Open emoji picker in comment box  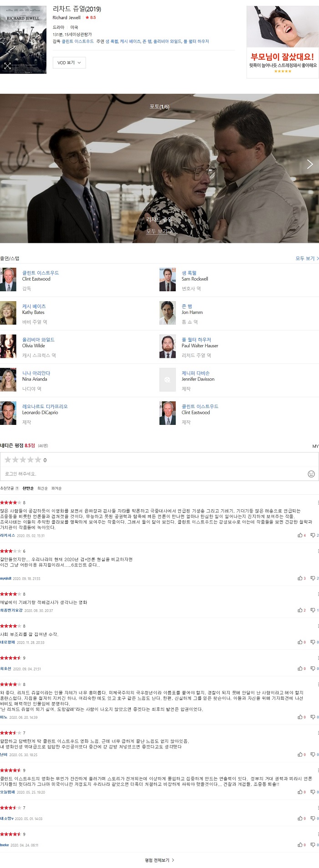tap(311, 474)
